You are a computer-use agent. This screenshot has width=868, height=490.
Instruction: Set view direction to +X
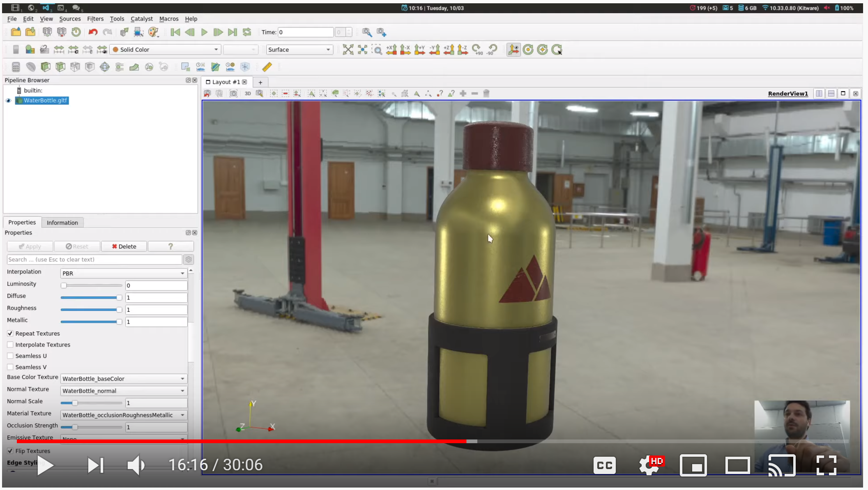(391, 50)
